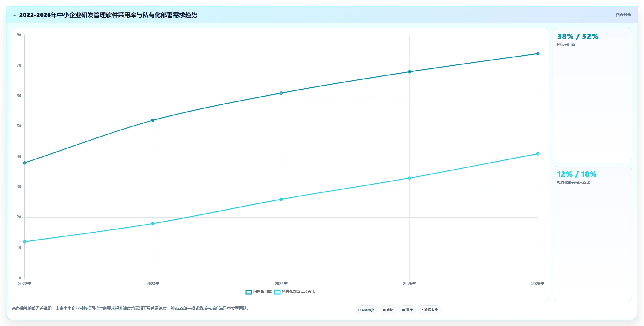644x326 pixels.
Task: Click the y-axis label 10
Action: [19, 248]
